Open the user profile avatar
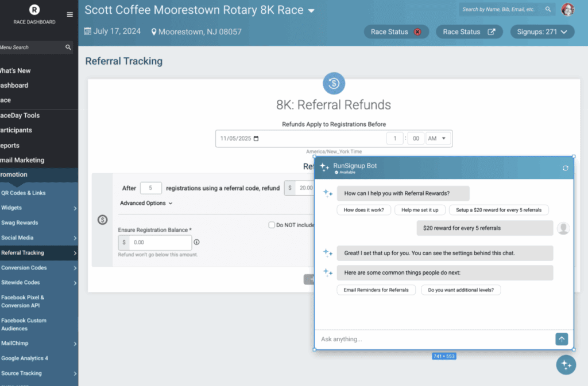 click(x=567, y=10)
